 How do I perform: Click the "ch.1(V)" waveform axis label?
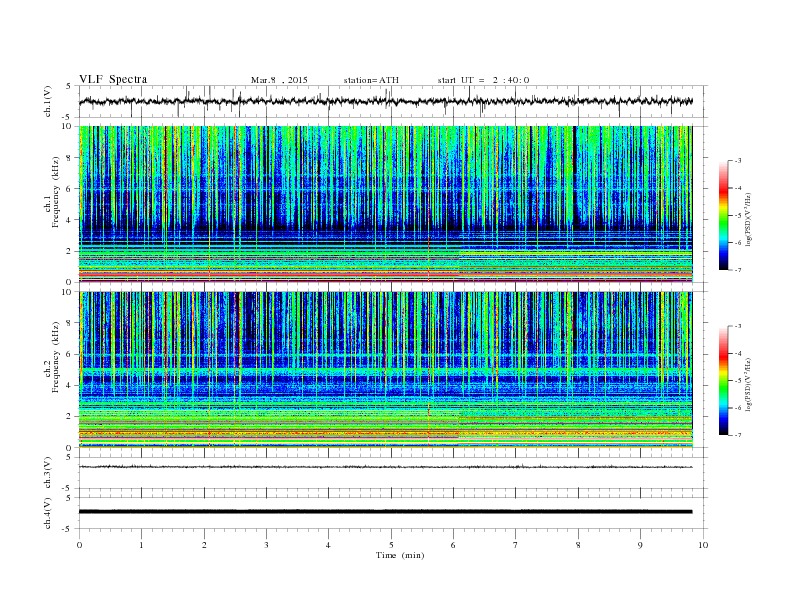(x=48, y=101)
